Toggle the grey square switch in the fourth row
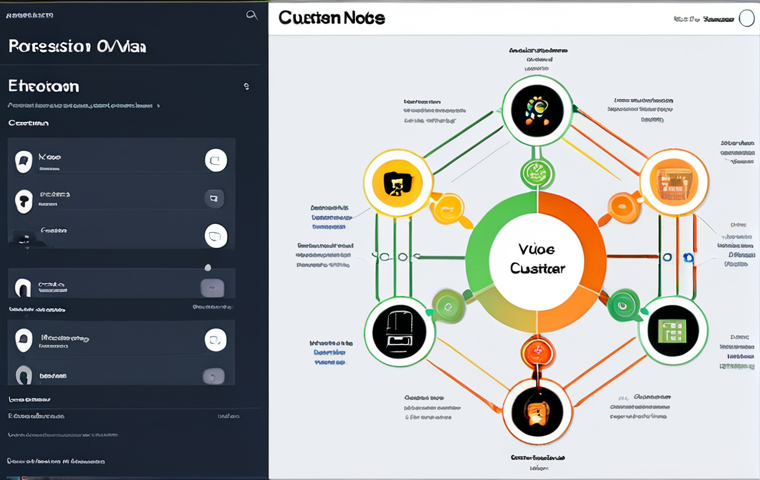 [212, 288]
